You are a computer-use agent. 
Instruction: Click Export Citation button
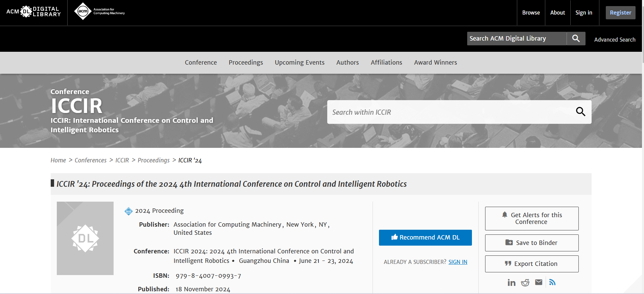pyautogui.click(x=532, y=264)
